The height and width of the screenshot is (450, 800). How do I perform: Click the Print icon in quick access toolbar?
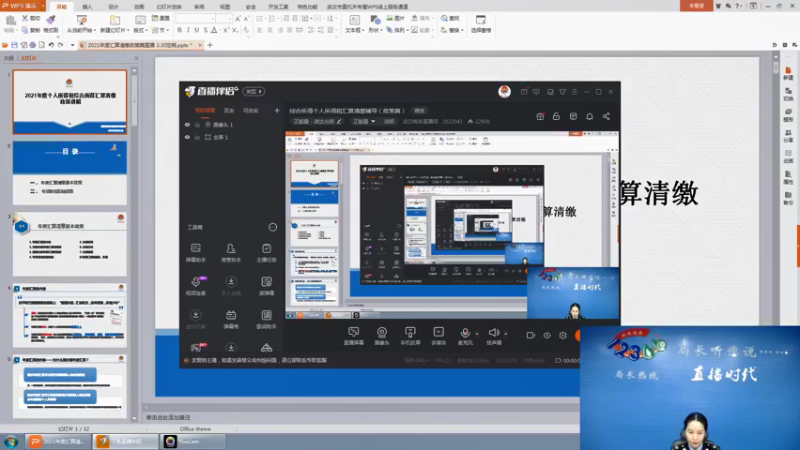tap(33, 45)
